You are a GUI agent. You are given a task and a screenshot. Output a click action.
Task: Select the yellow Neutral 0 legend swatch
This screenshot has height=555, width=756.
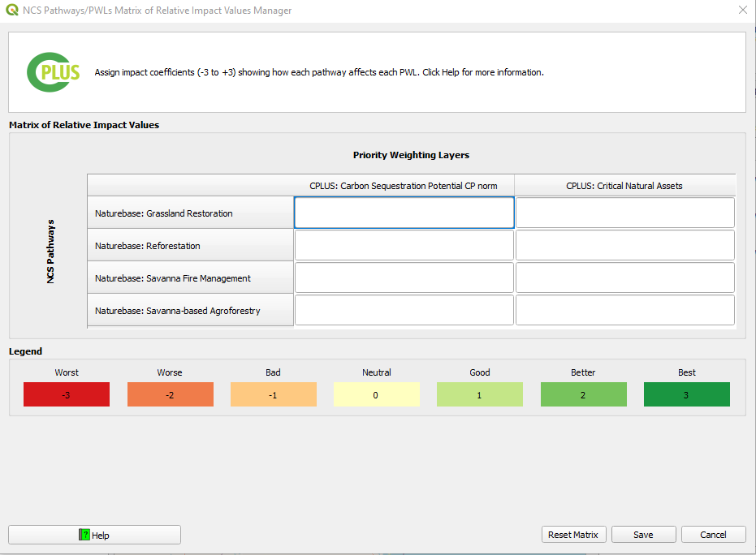[x=376, y=394]
